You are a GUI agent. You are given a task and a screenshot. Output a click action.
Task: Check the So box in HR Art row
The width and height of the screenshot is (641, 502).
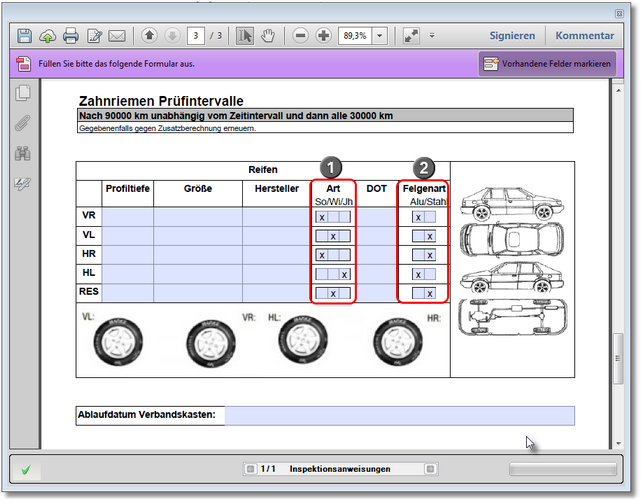(x=322, y=255)
